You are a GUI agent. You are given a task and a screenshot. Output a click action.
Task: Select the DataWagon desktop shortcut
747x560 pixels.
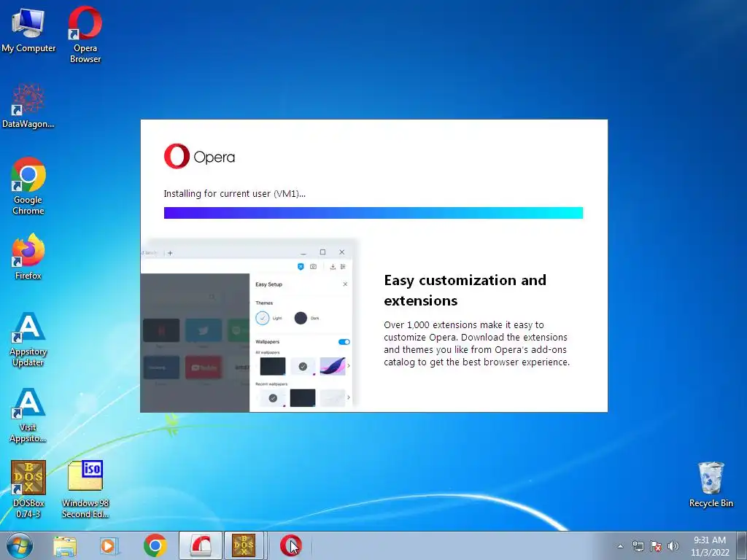28,106
